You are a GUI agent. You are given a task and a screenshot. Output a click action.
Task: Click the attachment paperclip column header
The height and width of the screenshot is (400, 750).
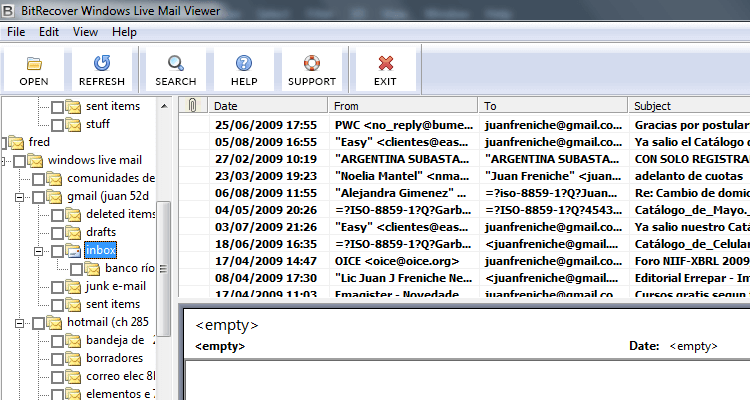pyautogui.click(x=193, y=105)
